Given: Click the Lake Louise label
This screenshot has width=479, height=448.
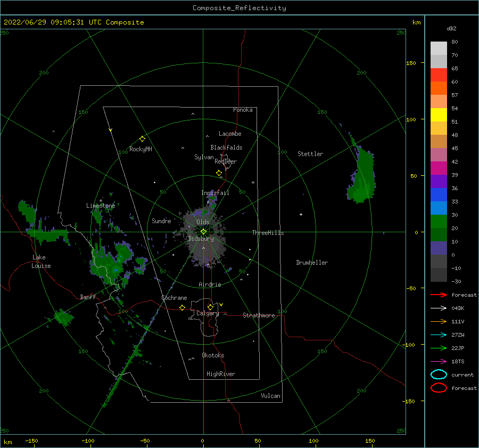Looking at the screenshot, I should coord(41,262).
